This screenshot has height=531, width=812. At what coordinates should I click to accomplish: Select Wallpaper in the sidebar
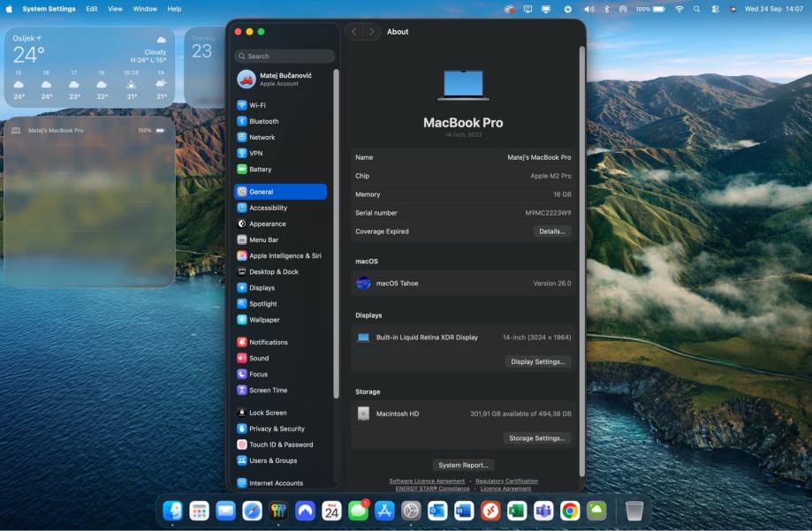tap(263, 320)
